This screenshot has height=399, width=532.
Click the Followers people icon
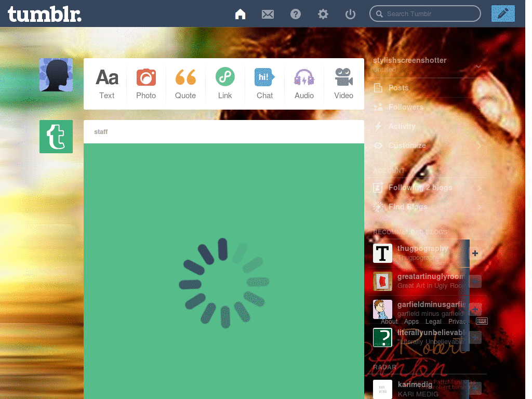378,107
